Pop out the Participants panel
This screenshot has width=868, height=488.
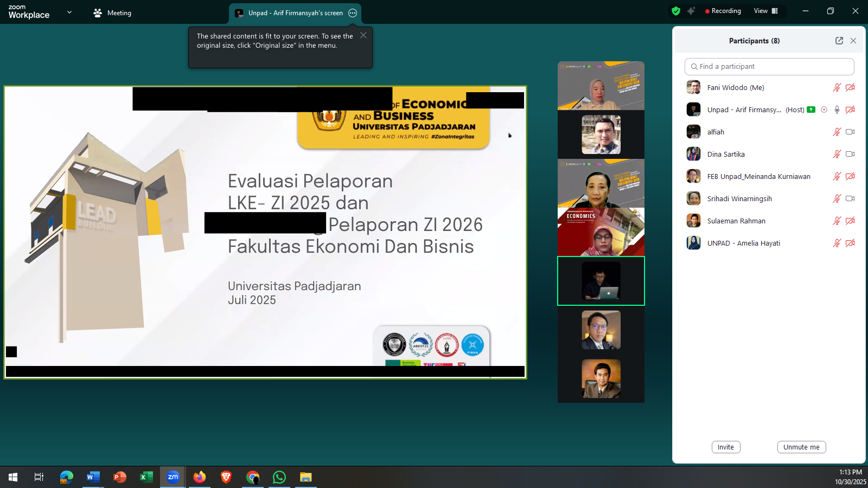coord(839,41)
